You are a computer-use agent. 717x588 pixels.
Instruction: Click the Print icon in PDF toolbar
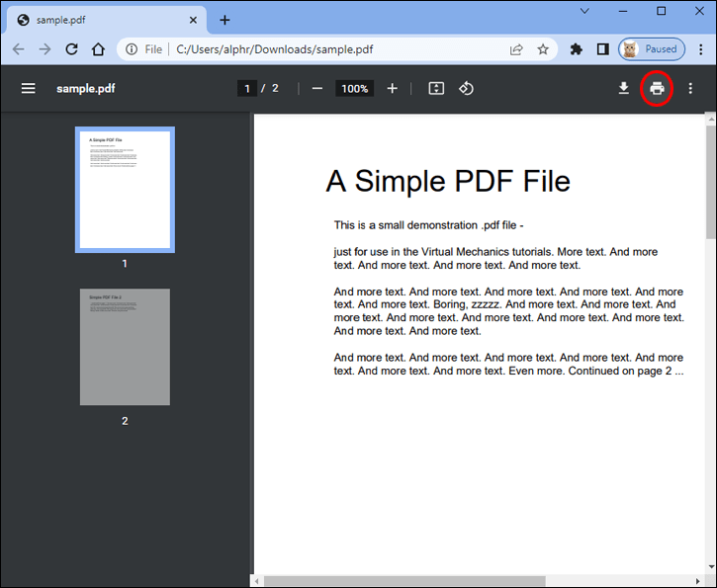pyautogui.click(x=657, y=88)
